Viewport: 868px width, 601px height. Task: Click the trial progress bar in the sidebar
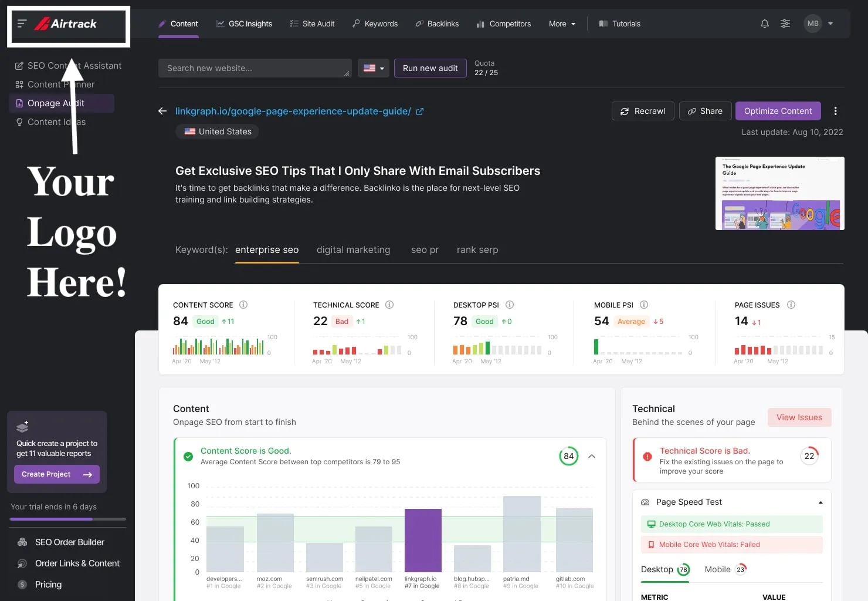pos(67,519)
